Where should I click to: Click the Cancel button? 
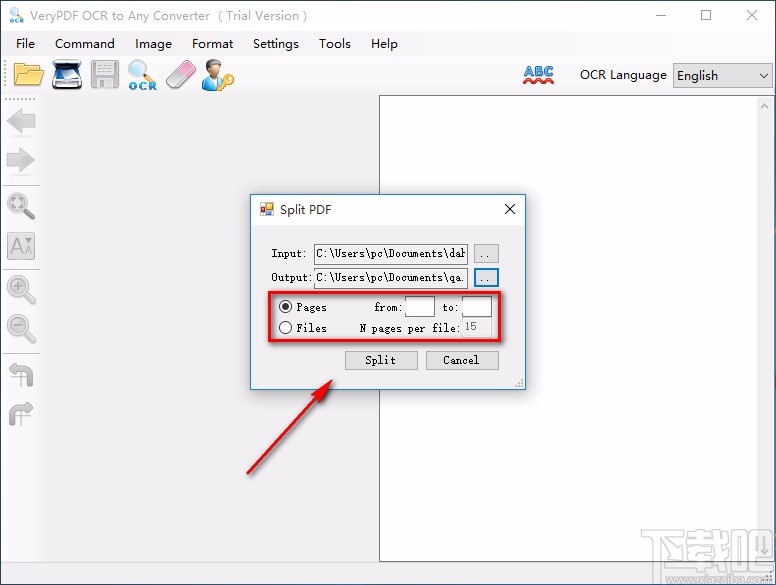[x=462, y=360]
